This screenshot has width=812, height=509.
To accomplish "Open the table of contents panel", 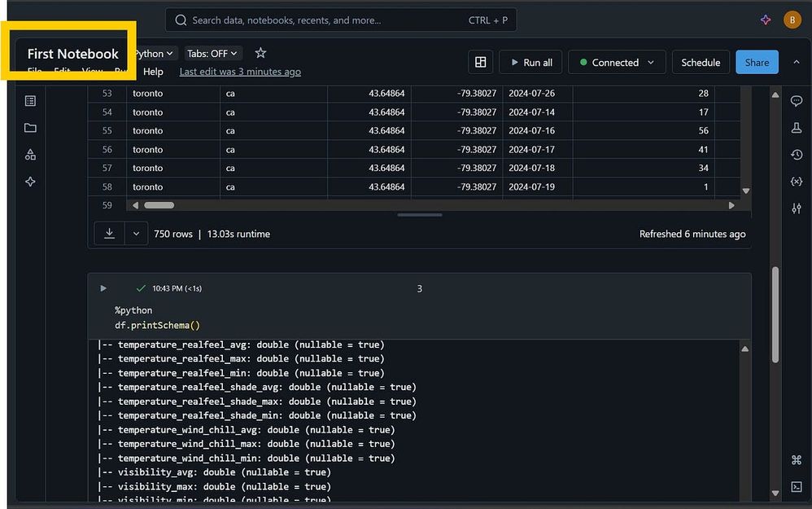I will click(30, 101).
